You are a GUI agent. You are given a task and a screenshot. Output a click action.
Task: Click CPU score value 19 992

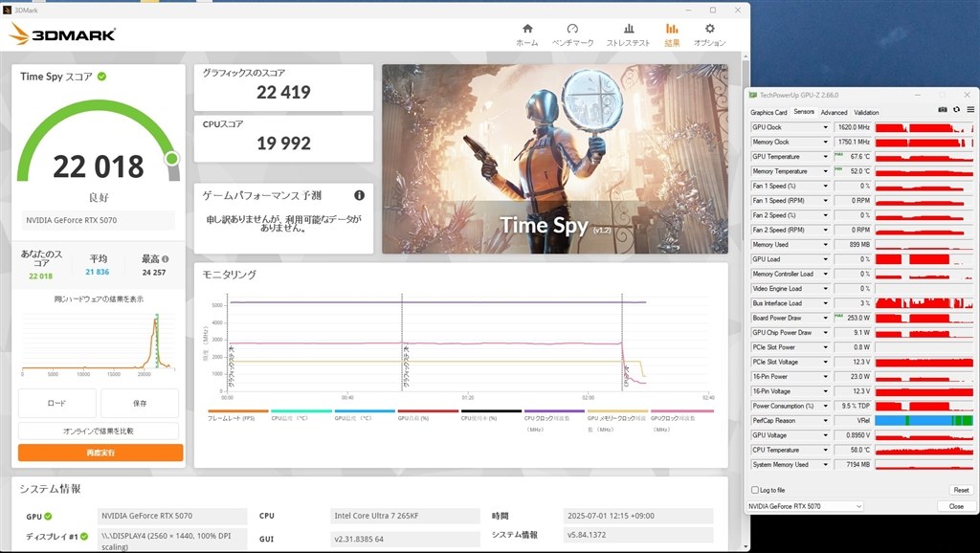pyautogui.click(x=283, y=144)
